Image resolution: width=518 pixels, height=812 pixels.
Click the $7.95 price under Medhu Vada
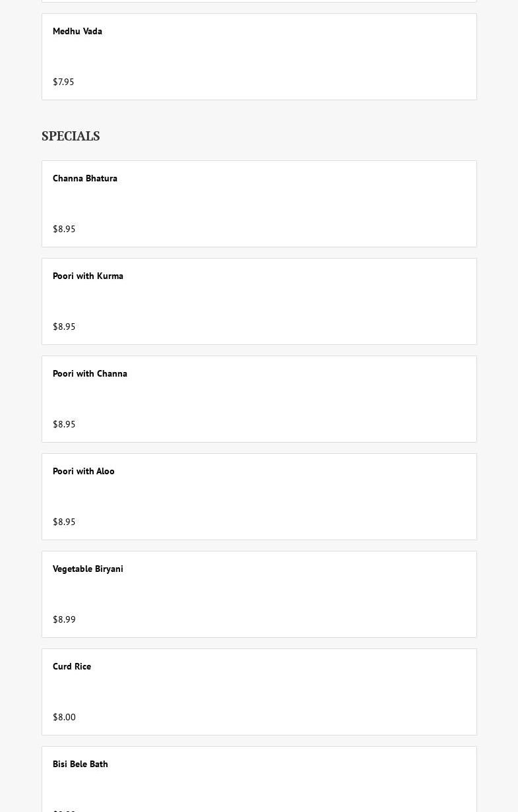click(63, 82)
